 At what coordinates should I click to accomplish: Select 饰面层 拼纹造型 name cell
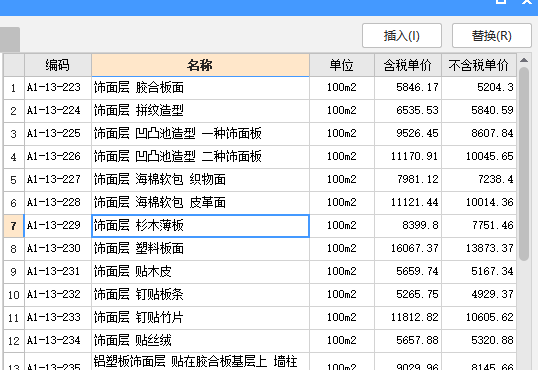[x=200, y=111]
